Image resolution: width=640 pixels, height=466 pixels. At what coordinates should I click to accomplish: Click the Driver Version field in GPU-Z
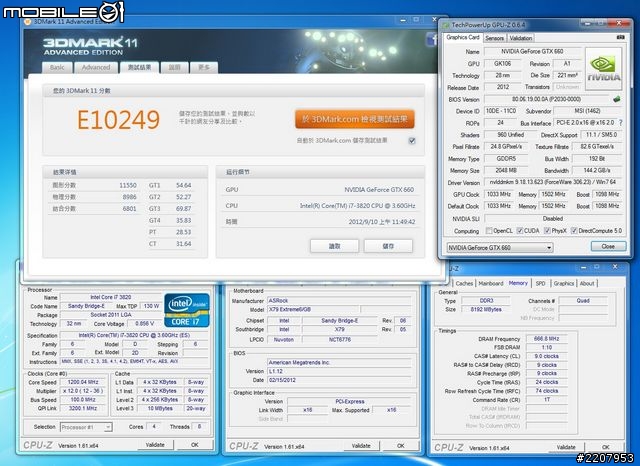point(553,182)
